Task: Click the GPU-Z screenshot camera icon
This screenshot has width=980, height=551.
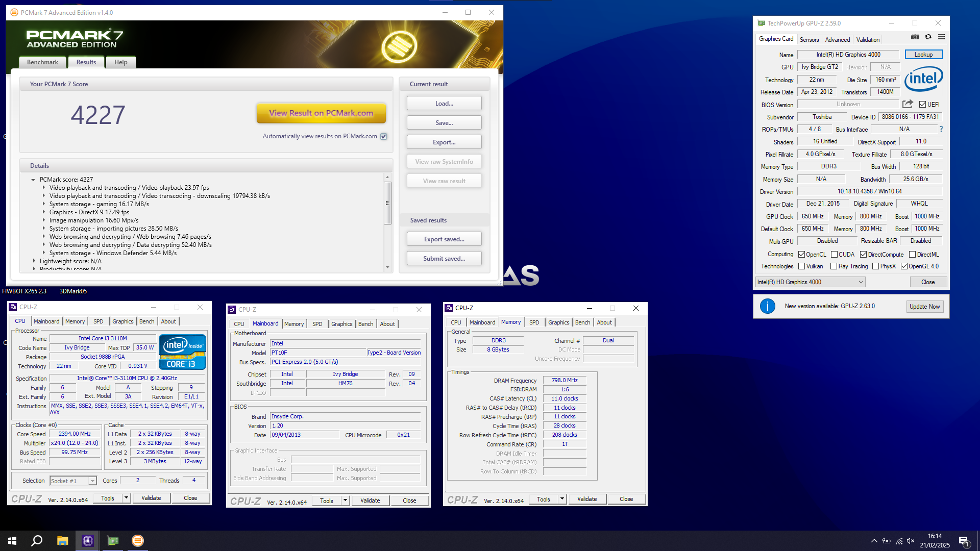Action: tap(915, 37)
